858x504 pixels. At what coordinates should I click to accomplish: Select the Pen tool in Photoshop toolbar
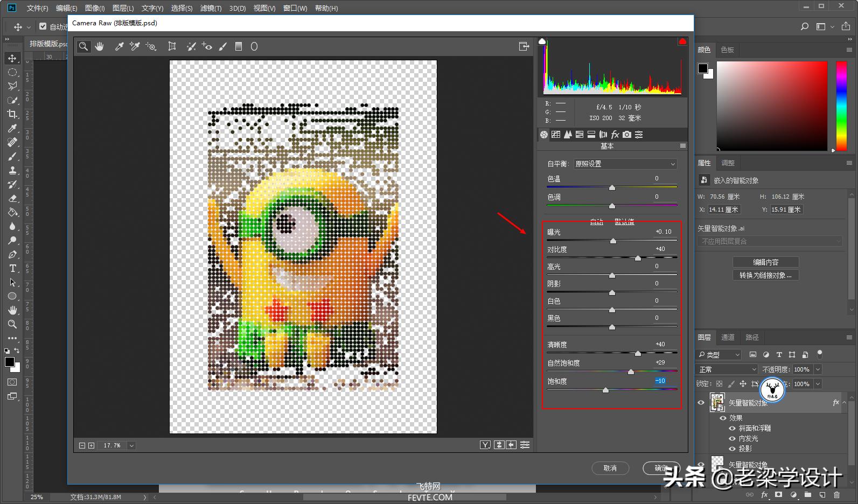click(12, 254)
